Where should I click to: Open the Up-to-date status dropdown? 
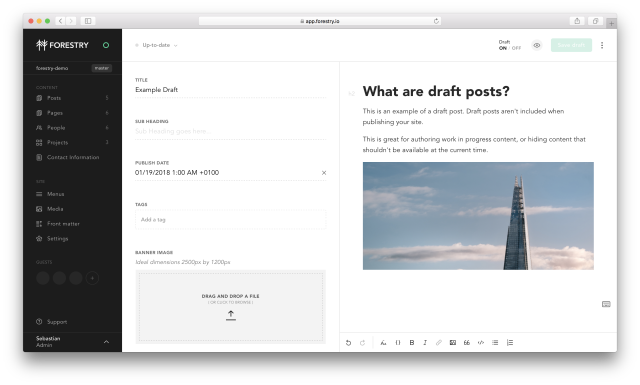[x=157, y=45]
